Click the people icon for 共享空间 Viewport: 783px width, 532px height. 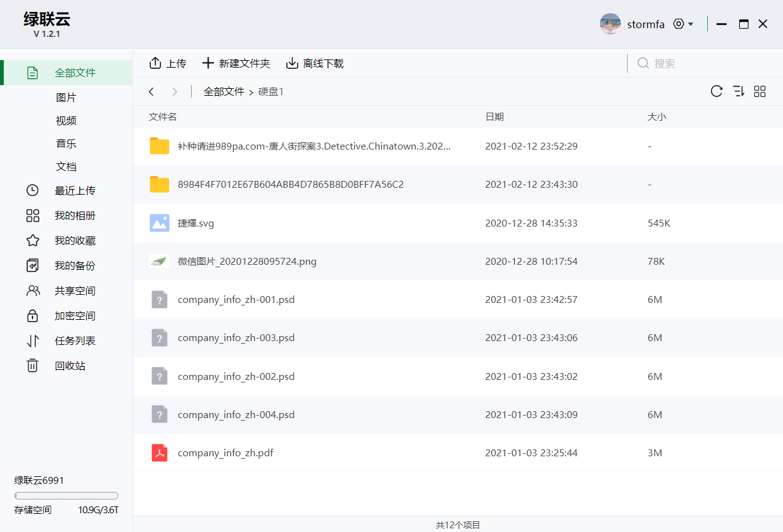(x=33, y=290)
